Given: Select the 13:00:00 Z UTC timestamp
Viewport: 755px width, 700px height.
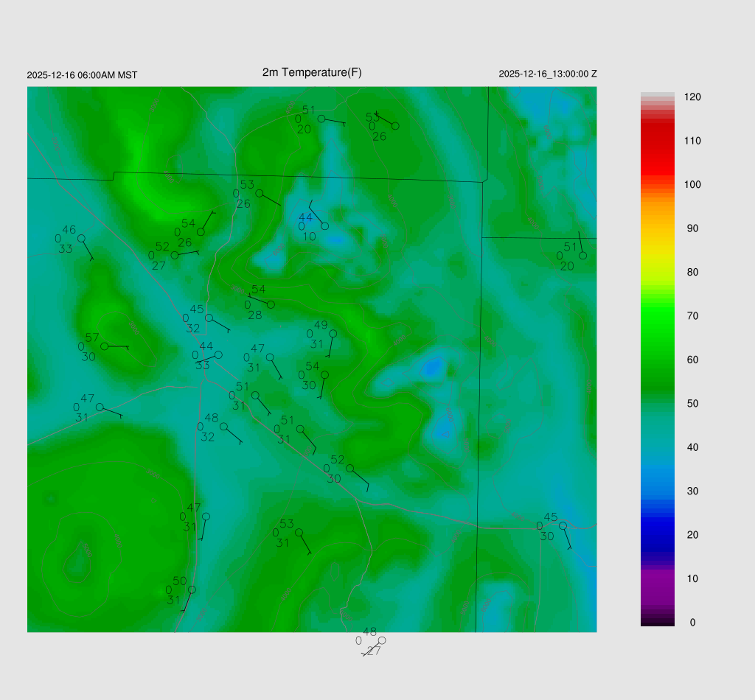Looking at the screenshot, I should (x=547, y=74).
